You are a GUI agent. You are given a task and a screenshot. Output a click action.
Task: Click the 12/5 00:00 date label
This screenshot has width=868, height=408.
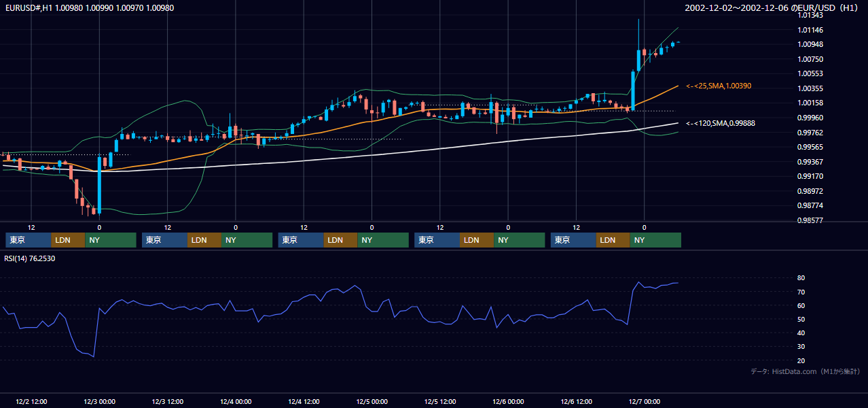coord(372,402)
